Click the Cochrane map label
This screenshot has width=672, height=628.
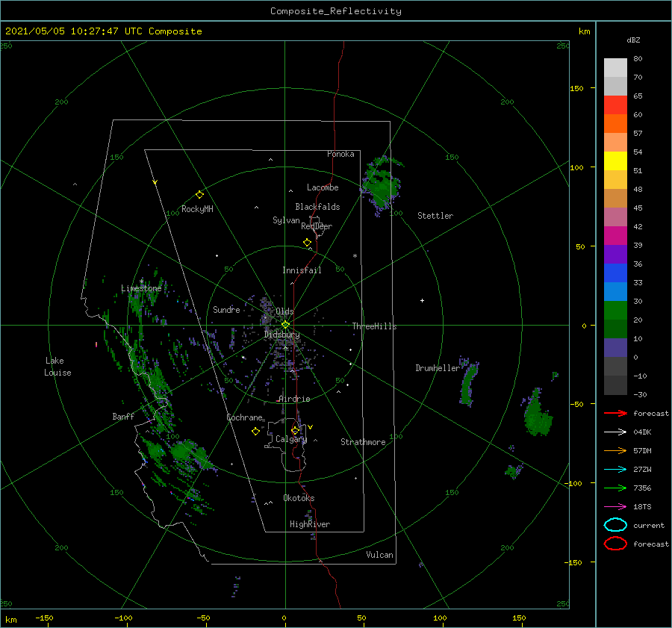pos(244,417)
